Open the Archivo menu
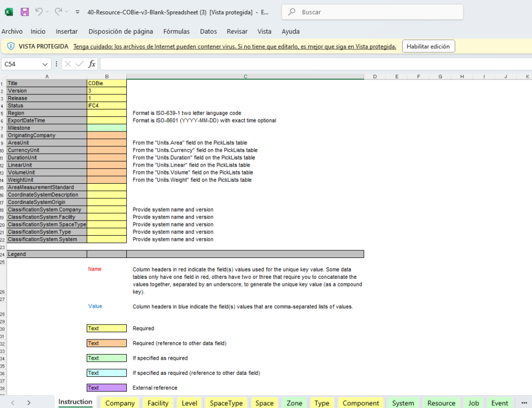This screenshot has height=408, width=532. pyautogui.click(x=12, y=32)
